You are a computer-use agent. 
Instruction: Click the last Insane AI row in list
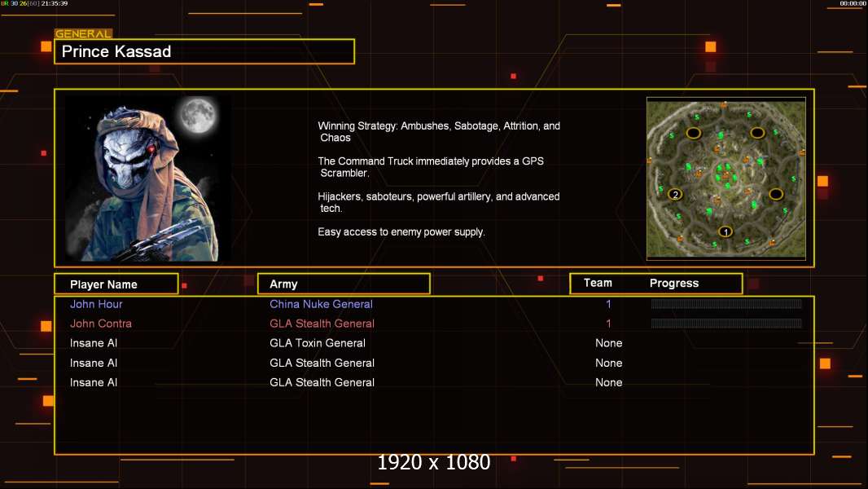(94, 382)
